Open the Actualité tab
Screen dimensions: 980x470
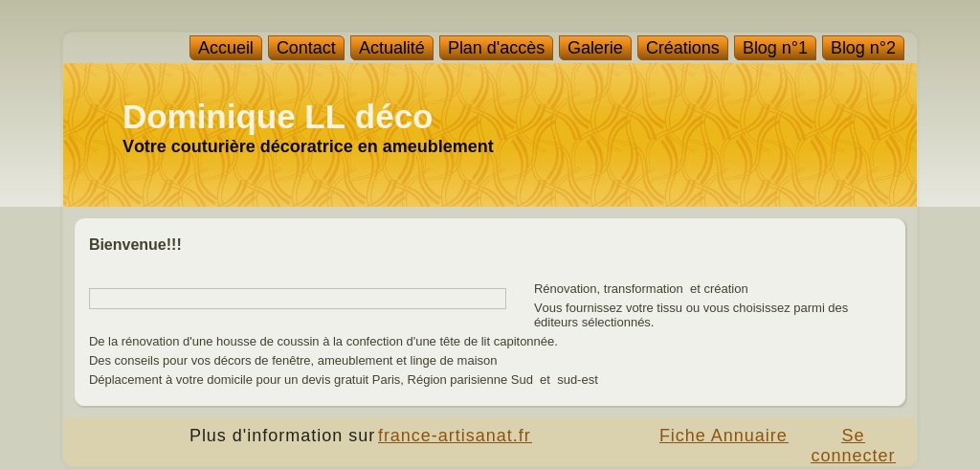pyautogui.click(x=391, y=48)
